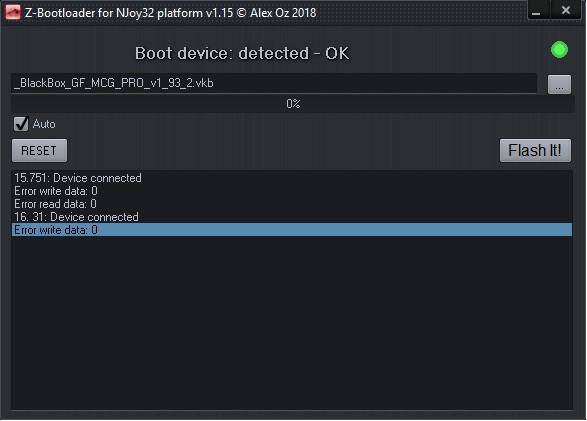Select log line "16. 31: Device connected"
The image size is (587, 421).
click(x=292, y=217)
